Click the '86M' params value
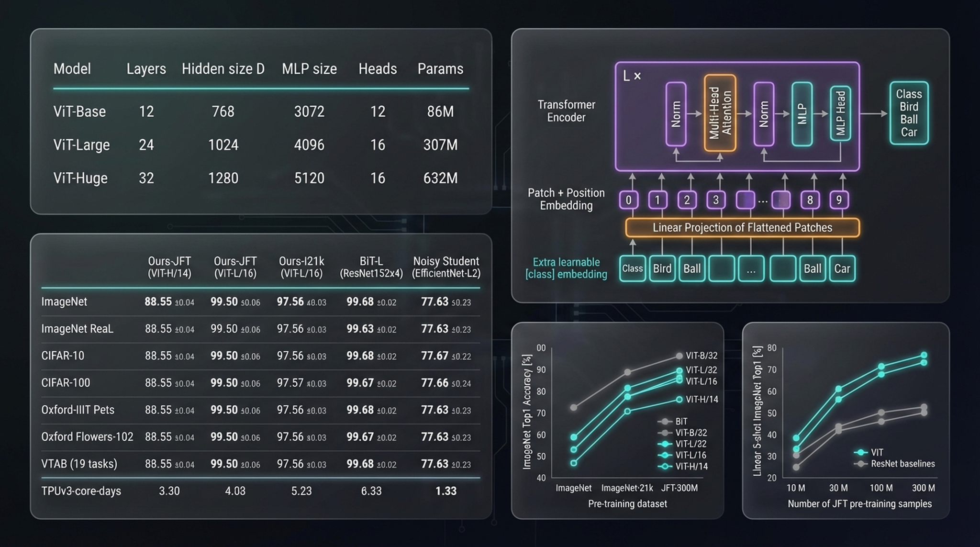 (x=440, y=112)
